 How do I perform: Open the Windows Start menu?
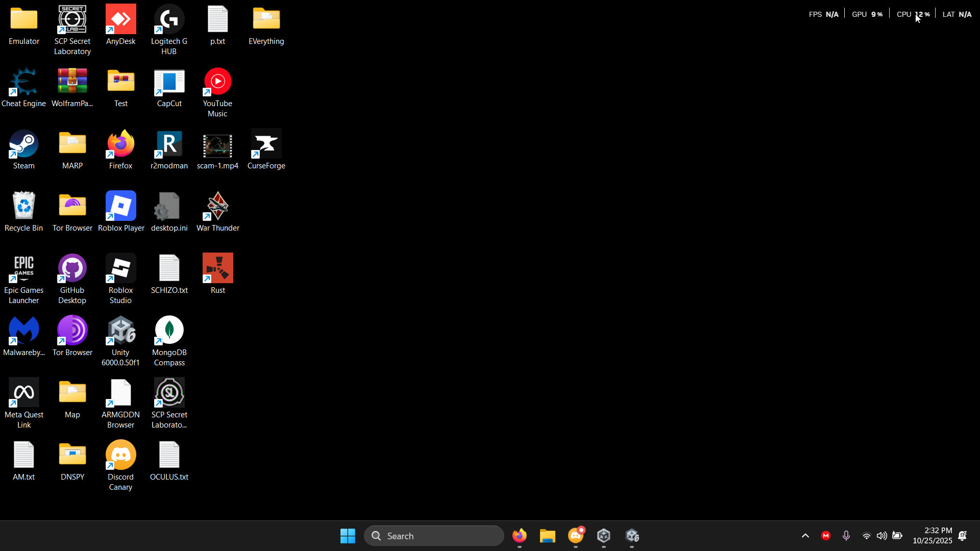348,536
